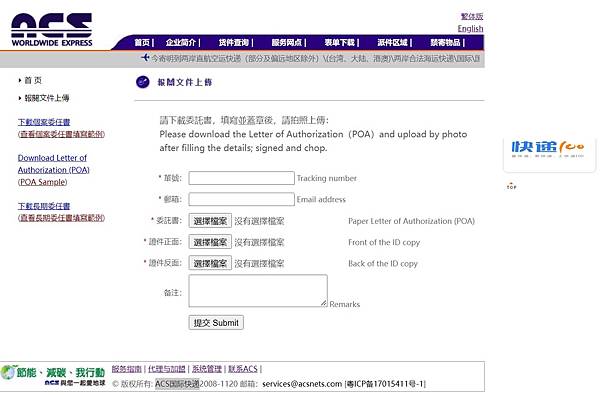Open Download Letter of Authorization (POA) link
The width and height of the screenshot is (600, 397).
click(54, 164)
